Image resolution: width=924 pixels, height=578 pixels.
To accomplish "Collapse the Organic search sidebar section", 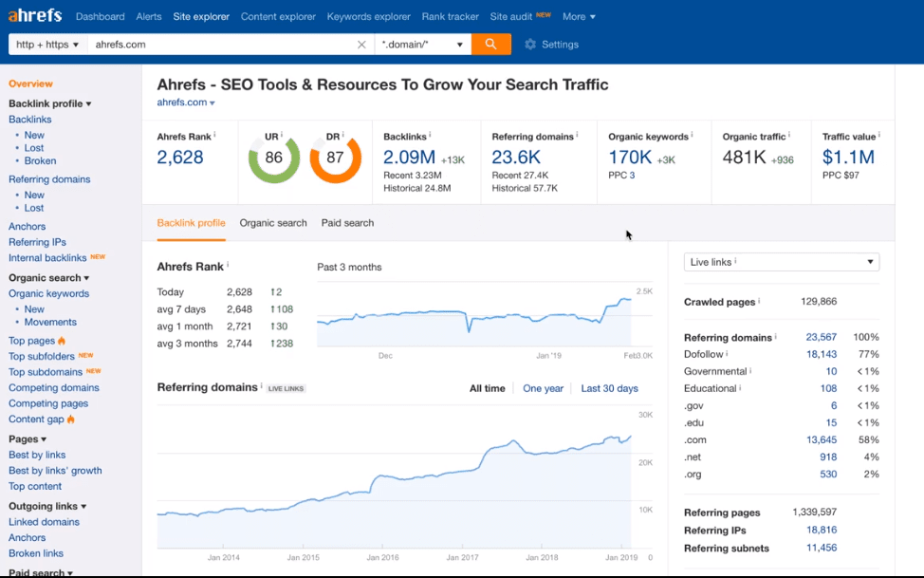I will click(x=49, y=278).
